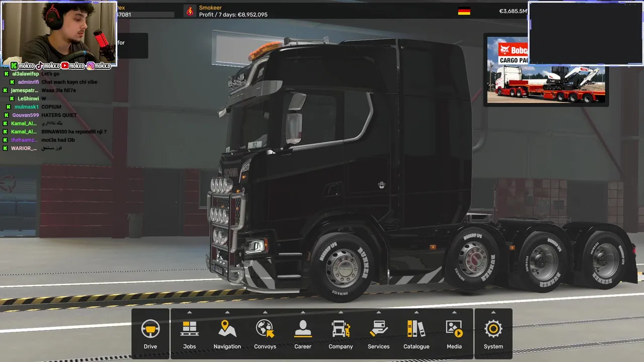Screen dimensions: 644x362
Task: Click the Smokeer company name
Action: 210,8
